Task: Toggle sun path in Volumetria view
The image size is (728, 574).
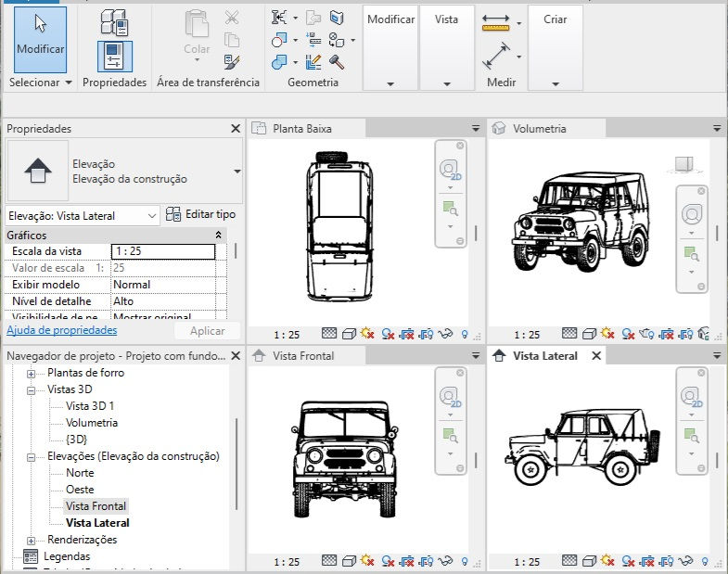Action: pyautogui.click(x=607, y=334)
